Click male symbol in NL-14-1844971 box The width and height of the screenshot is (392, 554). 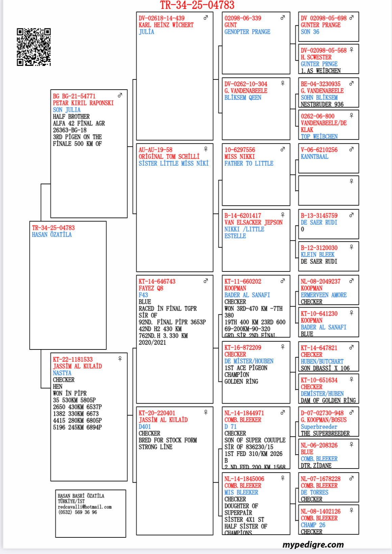pos(283,412)
